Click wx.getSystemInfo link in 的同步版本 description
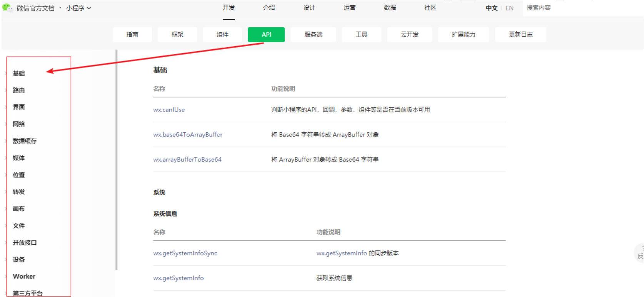644x297 pixels. [342, 253]
